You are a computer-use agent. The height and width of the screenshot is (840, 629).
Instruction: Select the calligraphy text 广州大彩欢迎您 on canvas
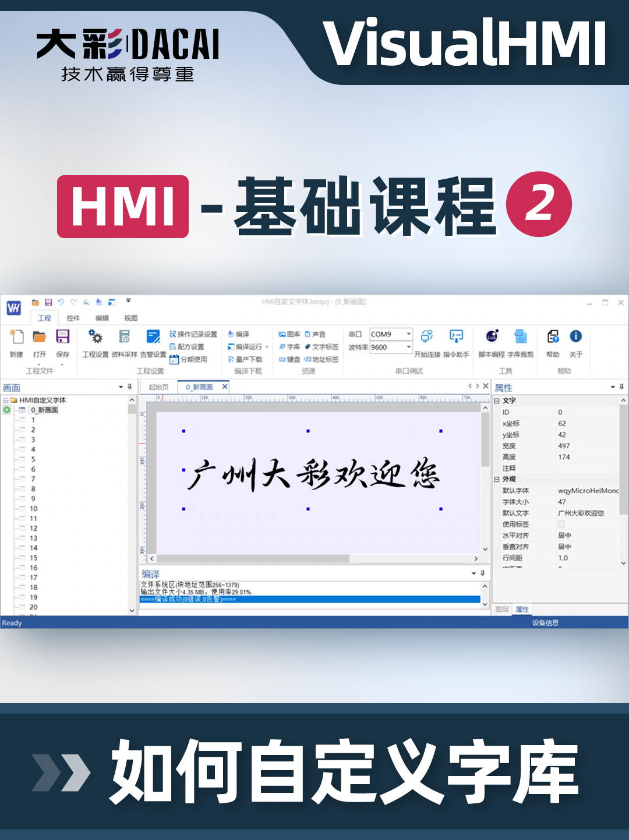314,474
